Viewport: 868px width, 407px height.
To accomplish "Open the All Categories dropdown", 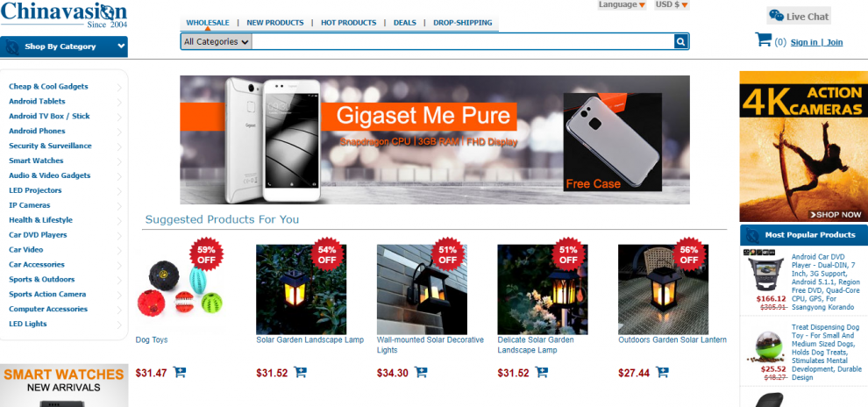I will 217,41.
